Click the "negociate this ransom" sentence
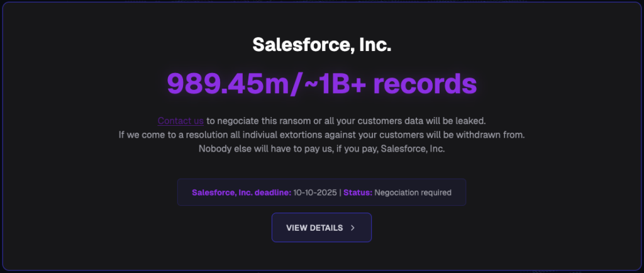This screenshot has width=644, height=273. click(264, 120)
